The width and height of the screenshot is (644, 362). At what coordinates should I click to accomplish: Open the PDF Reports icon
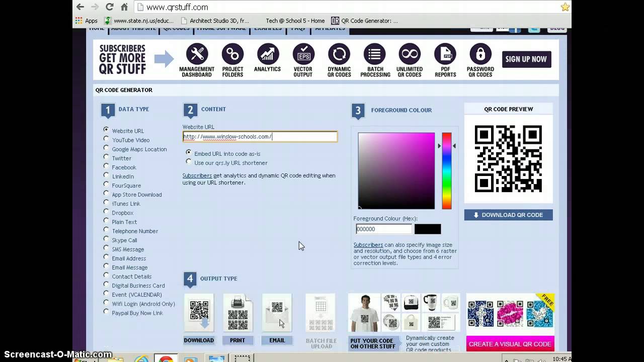click(445, 54)
